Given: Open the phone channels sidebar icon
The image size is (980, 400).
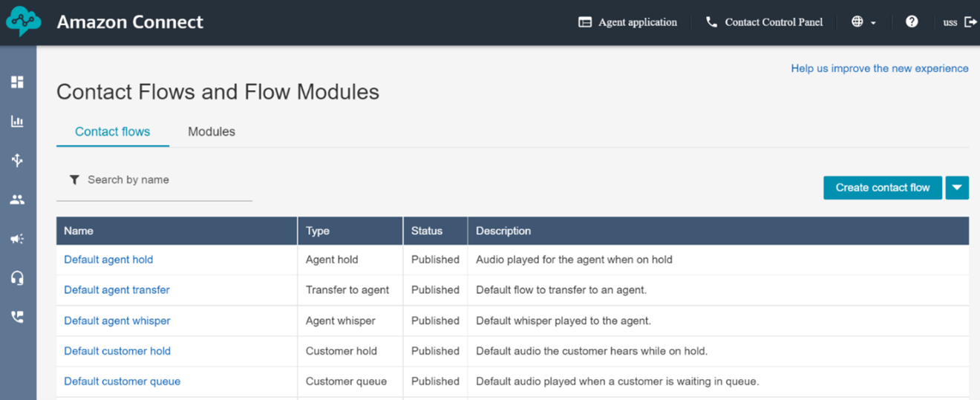Looking at the screenshot, I should click(17, 317).
